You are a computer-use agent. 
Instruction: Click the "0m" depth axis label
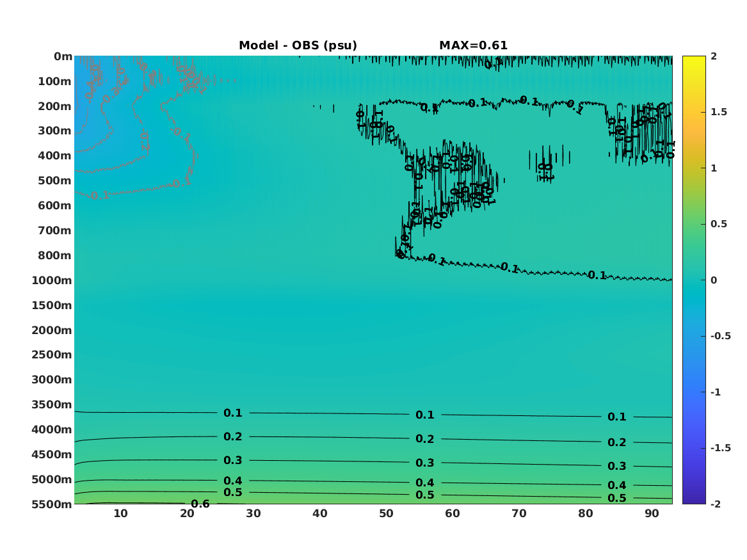63,57
